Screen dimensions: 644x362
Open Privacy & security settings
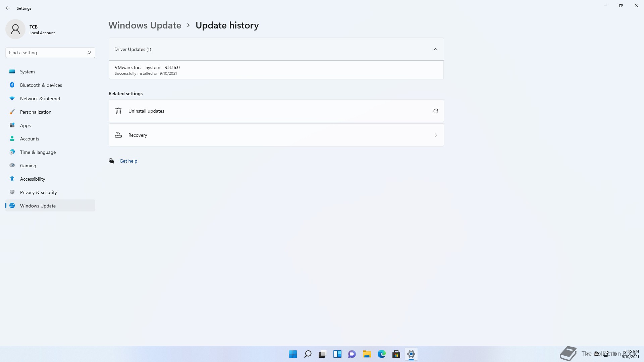click(x=50, y=192)
